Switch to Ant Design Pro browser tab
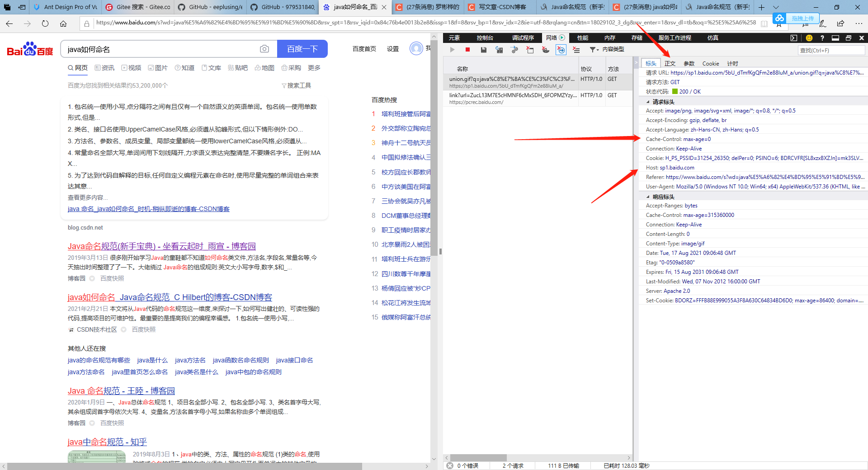868x470 pixels. (x=66, y=7)
